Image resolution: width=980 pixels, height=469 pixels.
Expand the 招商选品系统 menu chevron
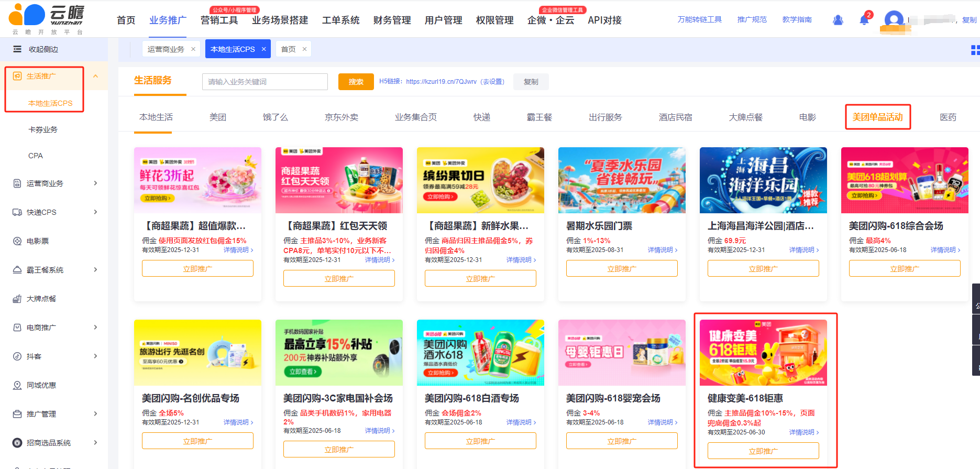click(x=95, y=442)
